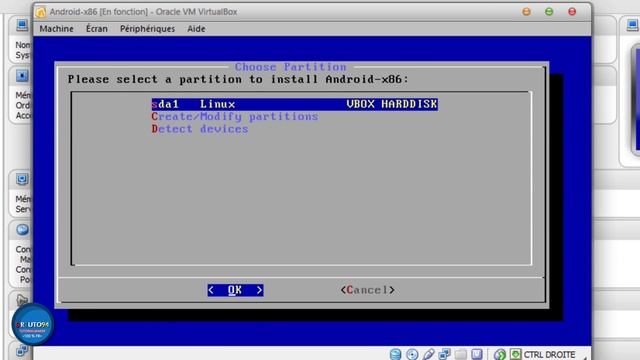
Task: Click the display capture status icon
Action: 476,354
